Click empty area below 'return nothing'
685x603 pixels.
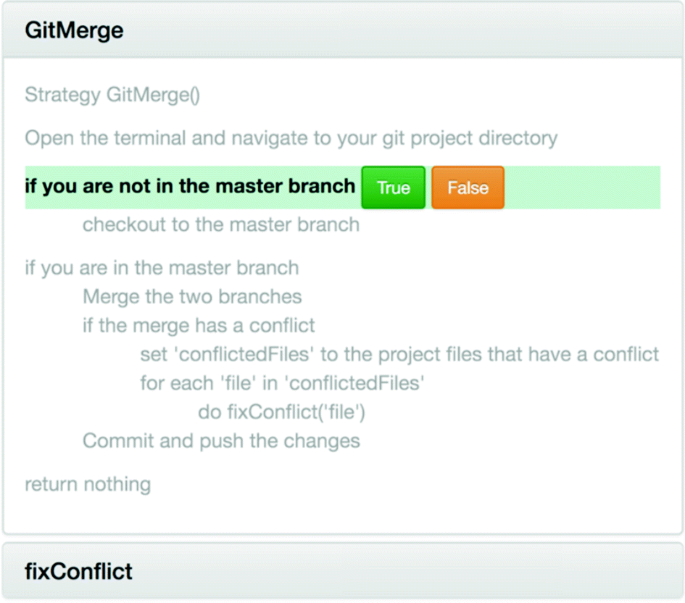tap(340, 514)
